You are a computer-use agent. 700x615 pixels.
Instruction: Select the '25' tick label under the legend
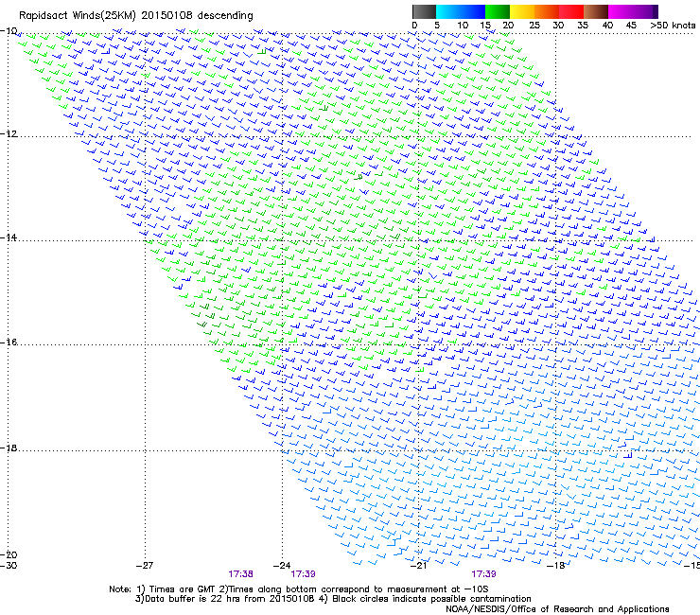(x=534, y=26)
